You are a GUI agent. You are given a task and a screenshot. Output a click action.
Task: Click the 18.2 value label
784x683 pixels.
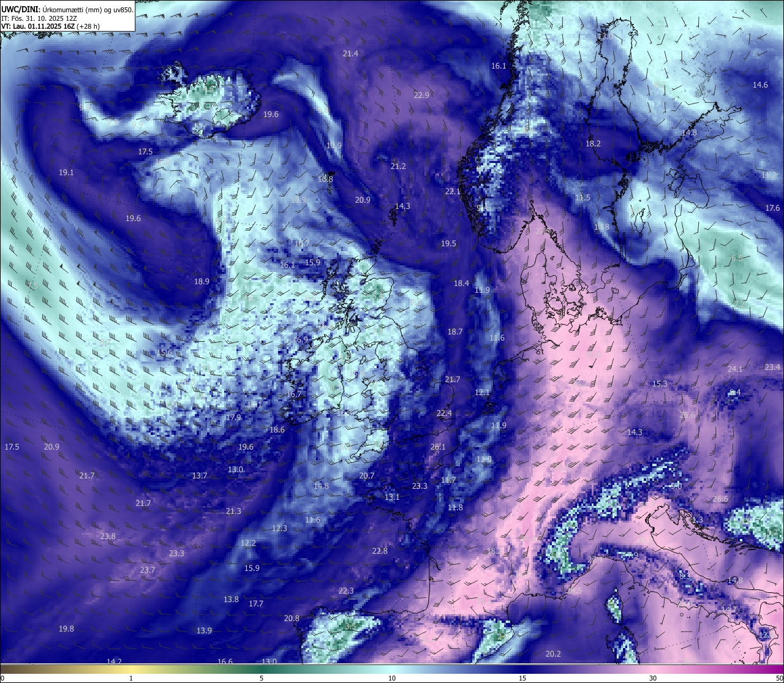tap(593, 144)
